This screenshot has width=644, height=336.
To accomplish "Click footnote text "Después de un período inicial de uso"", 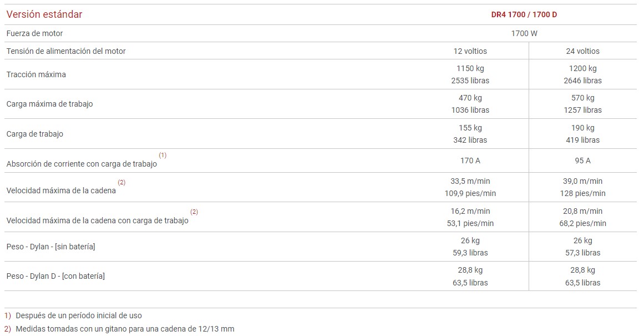I will click(79, 315).
